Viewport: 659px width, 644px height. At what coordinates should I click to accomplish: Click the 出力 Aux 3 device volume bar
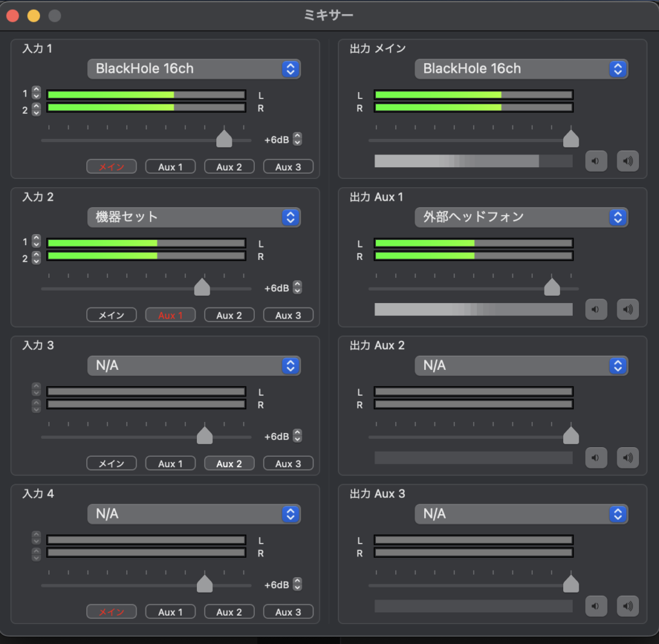click(x=474, y=606)
